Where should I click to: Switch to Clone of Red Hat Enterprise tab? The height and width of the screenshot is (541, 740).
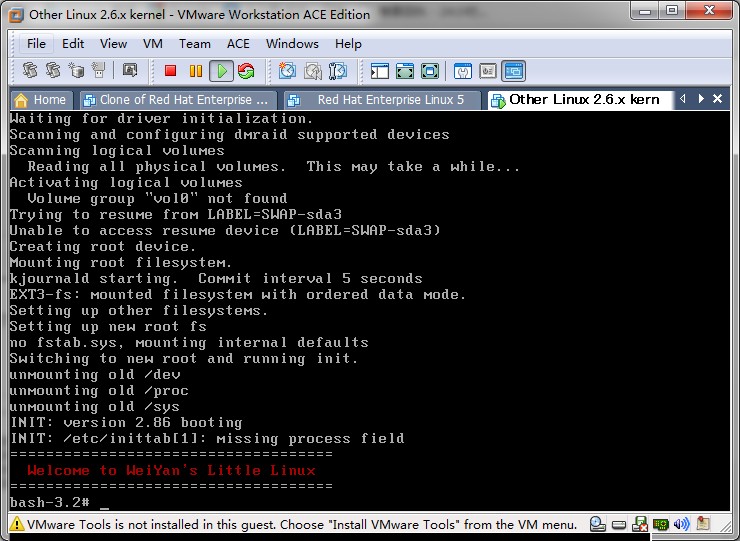pyautogui.click(x=177, y=100)
